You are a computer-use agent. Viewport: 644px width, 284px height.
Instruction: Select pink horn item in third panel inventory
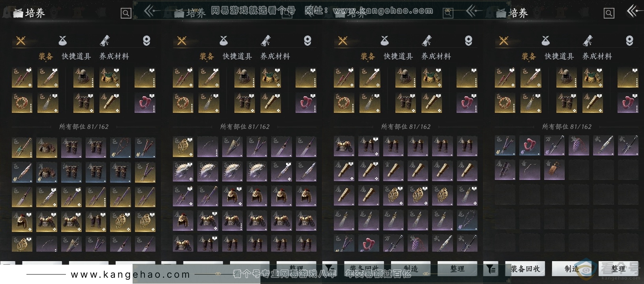pyautogui.click(x=369, y=243)
